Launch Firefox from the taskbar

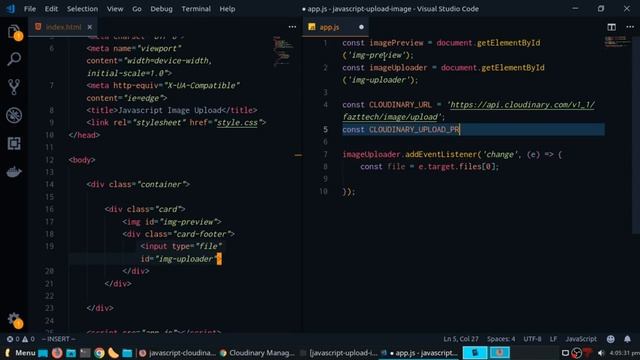(57, 353)
